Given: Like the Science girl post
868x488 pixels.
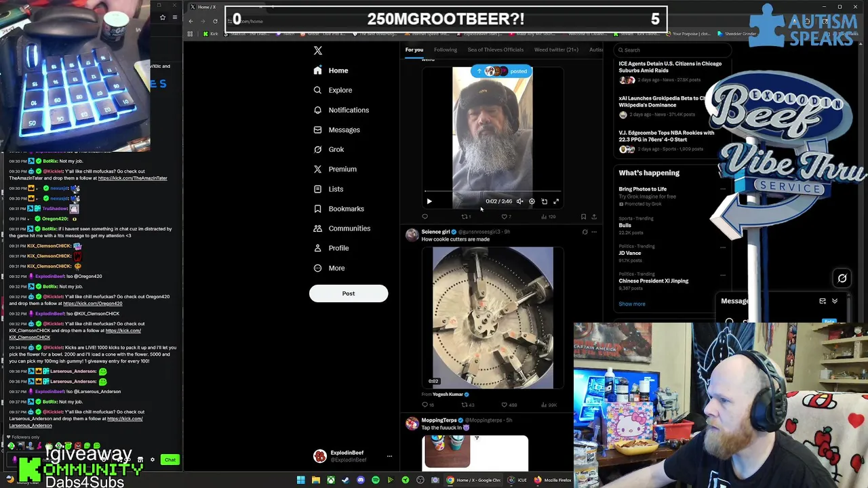Looking at the screenshot, I should pyautogui.click(x=508, y=405).
